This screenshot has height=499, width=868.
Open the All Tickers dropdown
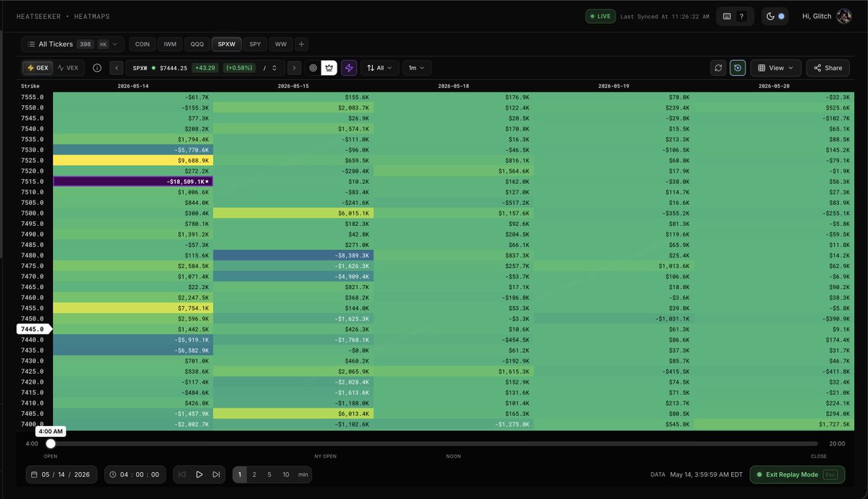pos(72,44)
